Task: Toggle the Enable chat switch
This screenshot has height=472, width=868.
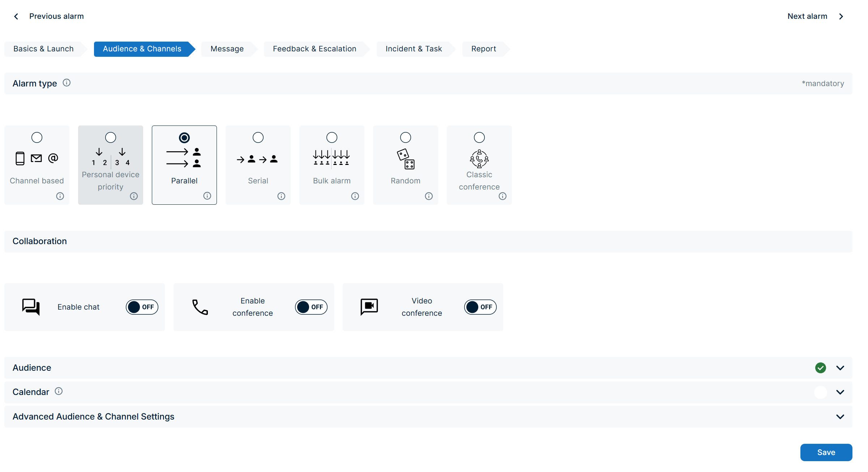Action: 142,307
